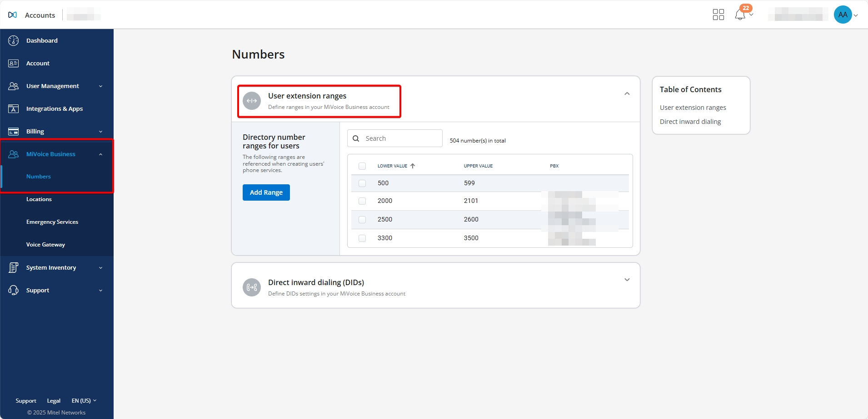Viewport: 868px width, 419px height.
Task: Expand the Support menu chevron
Action: pos(101,291)
